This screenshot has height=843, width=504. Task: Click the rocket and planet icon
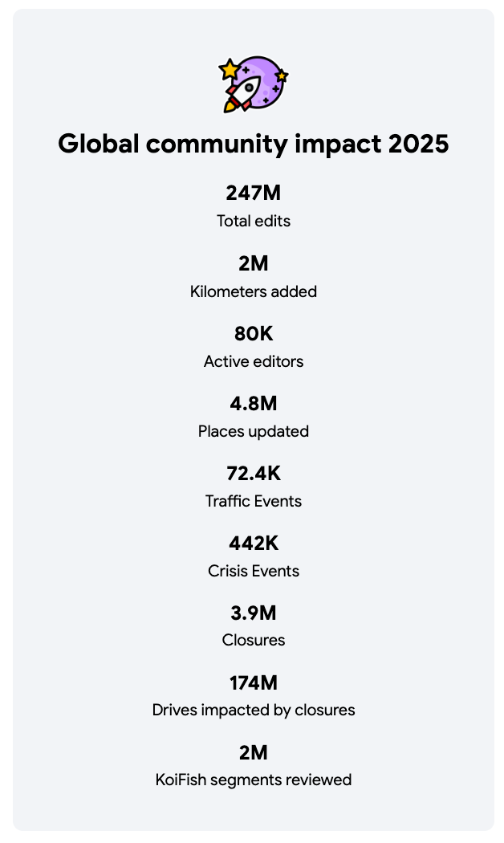[x=253, y=84]
